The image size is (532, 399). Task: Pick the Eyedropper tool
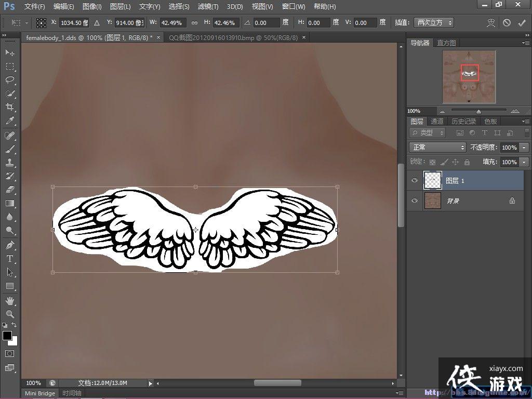coord(10,121)
